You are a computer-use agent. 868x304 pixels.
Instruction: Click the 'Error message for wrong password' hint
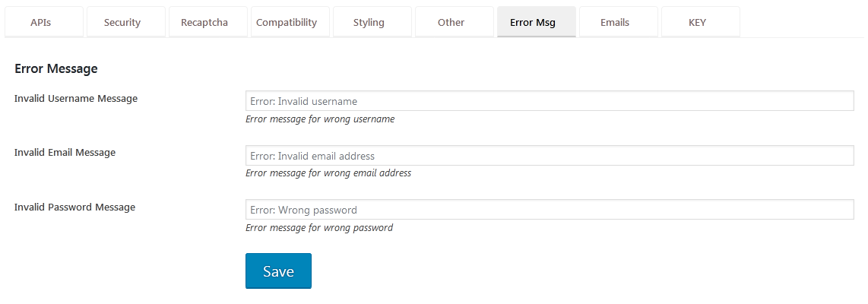pyautogui.click(x=319, y=227)
